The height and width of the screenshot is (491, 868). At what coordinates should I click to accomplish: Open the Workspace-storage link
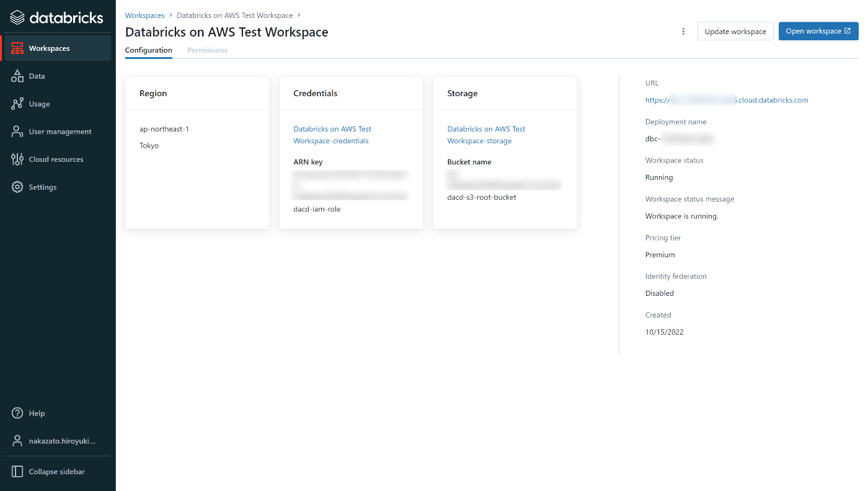(x=486, y=135)
